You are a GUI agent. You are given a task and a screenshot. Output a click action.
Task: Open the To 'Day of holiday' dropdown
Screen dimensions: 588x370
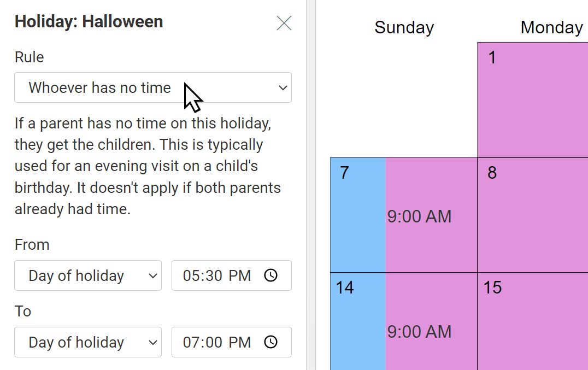point(88,342)
